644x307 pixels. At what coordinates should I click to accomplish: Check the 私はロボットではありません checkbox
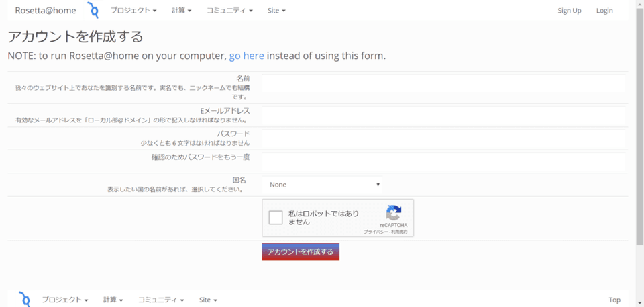point(275,218)
